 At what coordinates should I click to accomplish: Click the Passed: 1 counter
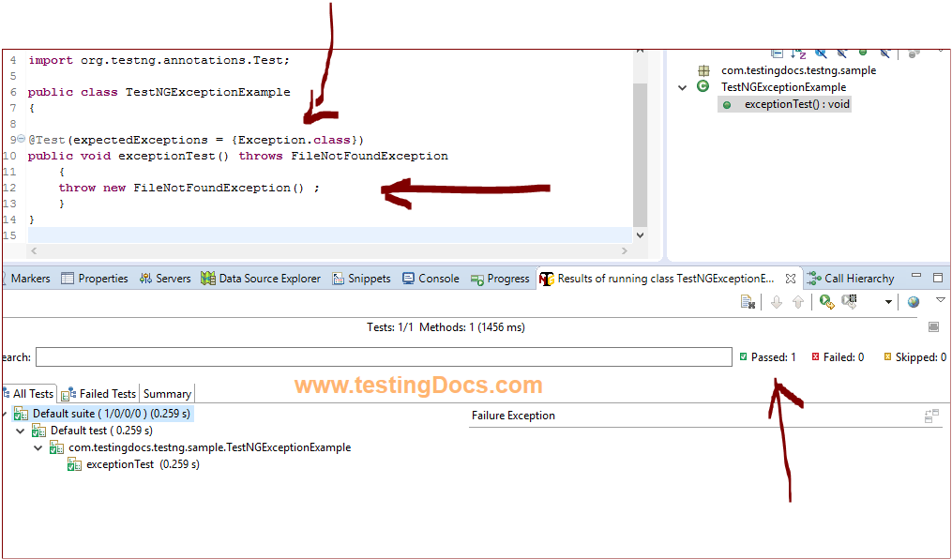point(769,356)
